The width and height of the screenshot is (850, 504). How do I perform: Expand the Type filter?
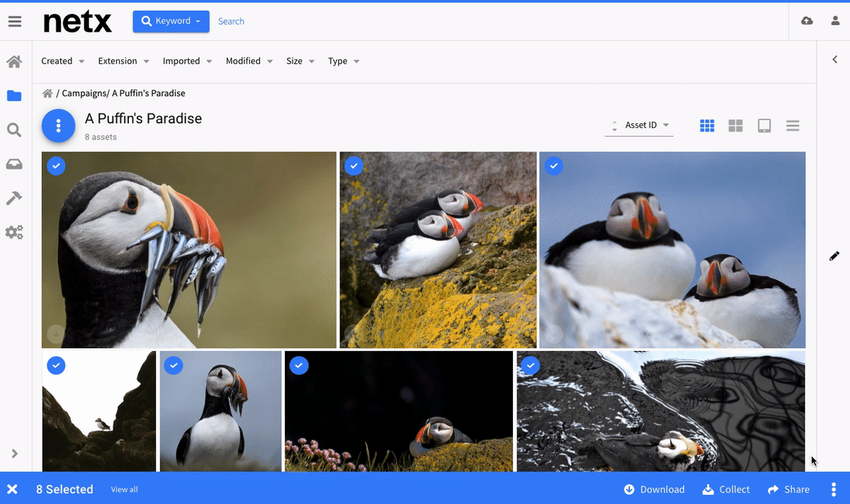[344, 61]
